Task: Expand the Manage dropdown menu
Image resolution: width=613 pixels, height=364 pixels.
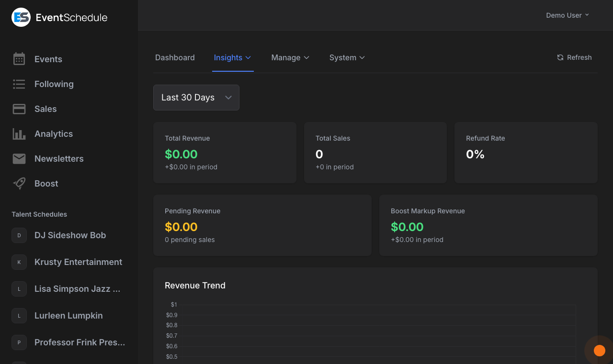Action: pyautogui.click(x=290, y=57)
